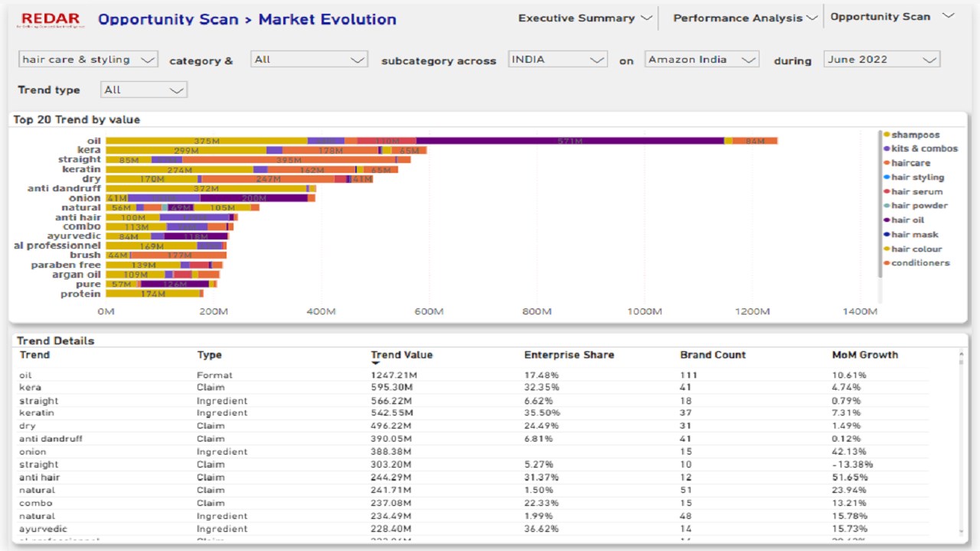Image resolution: width=980 pixels, height=551 pixels.
Task: Click the hair colour legend entry
Action: pos(916,249)
